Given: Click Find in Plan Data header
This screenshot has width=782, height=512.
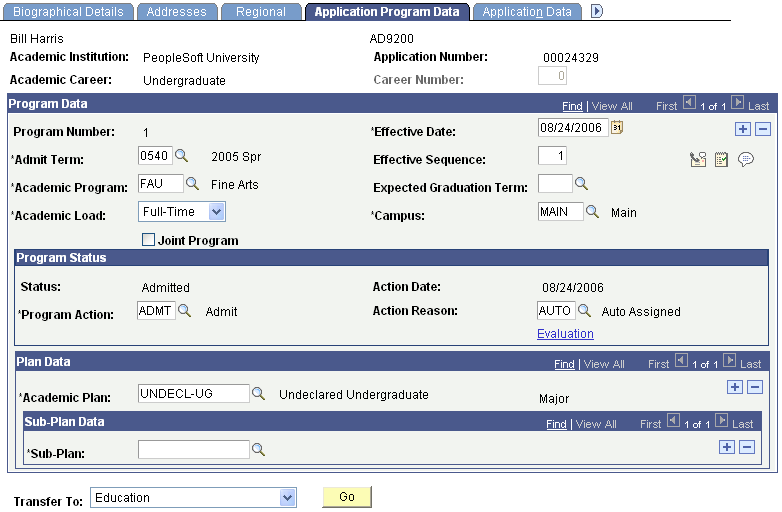Looking at the screenshot, I should click(564, 364).
